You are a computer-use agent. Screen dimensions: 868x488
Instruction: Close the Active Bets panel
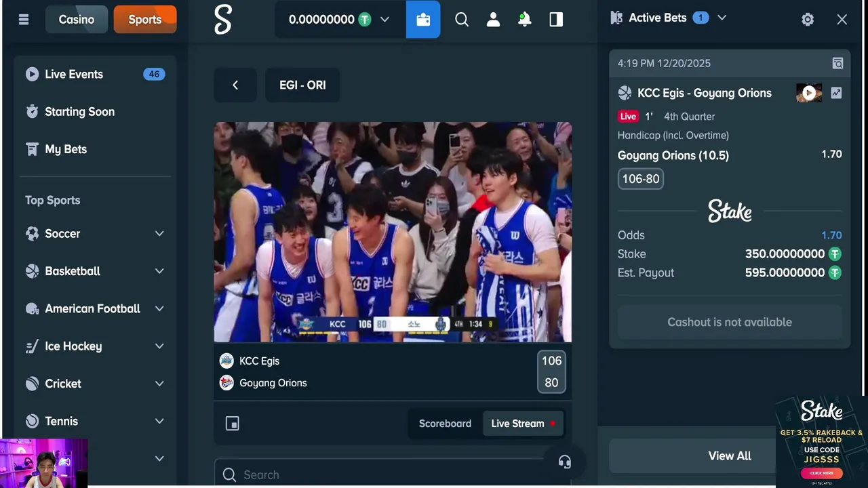click(842, 20)
